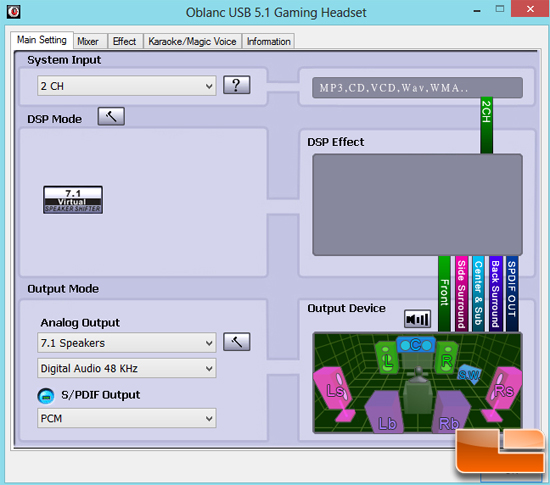Click the green Front channel bar

[x=444, y=294]
